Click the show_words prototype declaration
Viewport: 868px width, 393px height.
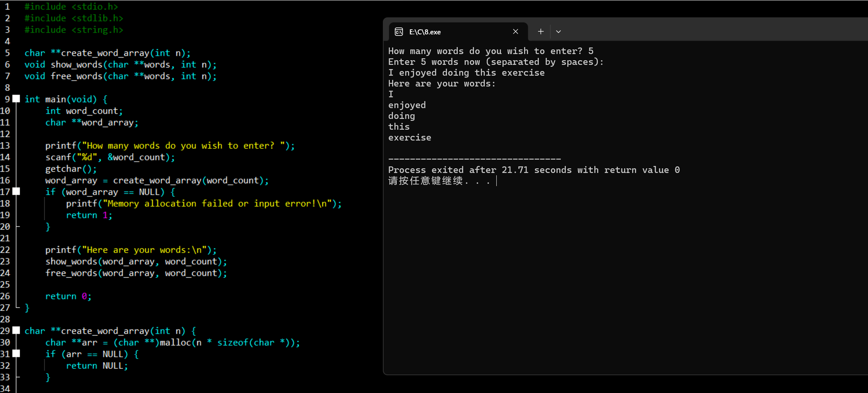pos(120,64)
